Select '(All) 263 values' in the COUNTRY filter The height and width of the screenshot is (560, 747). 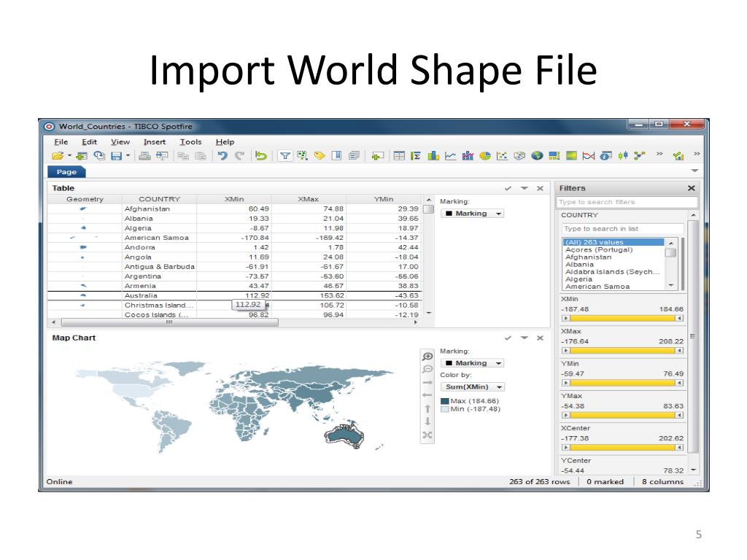[614, 242]
